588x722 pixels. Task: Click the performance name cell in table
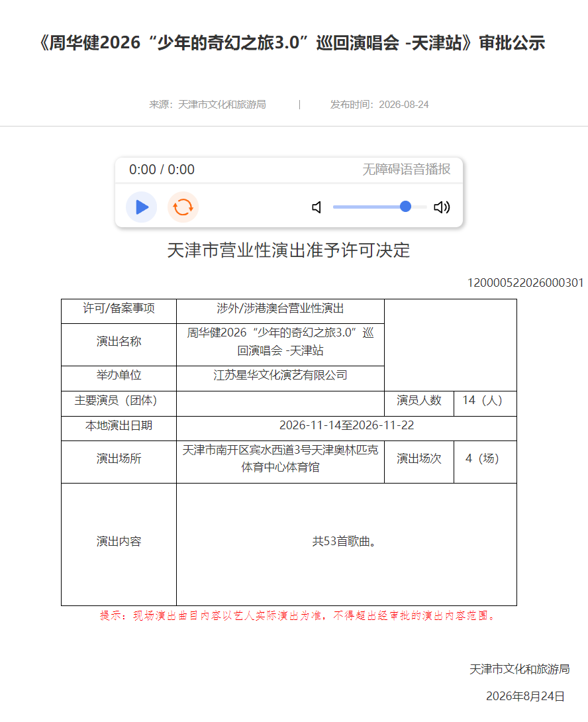click(280, 345)
